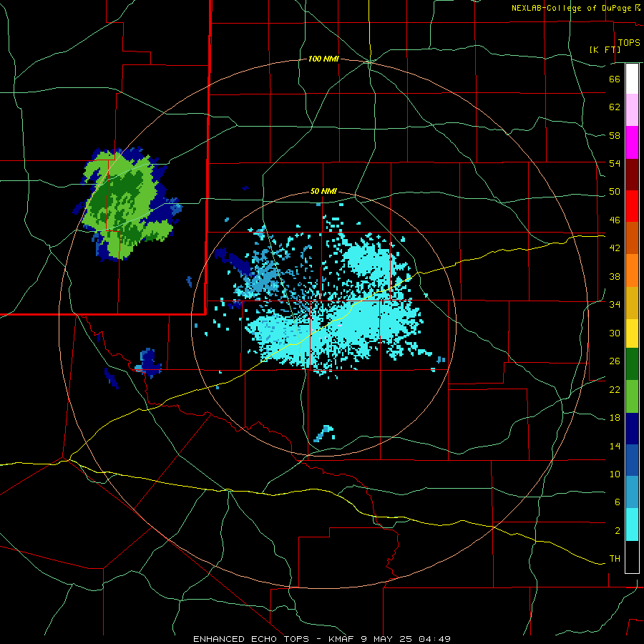This screenshot has width=644, height=644.
Task: Click the "10" value on the scale
Action: [615, 474]
